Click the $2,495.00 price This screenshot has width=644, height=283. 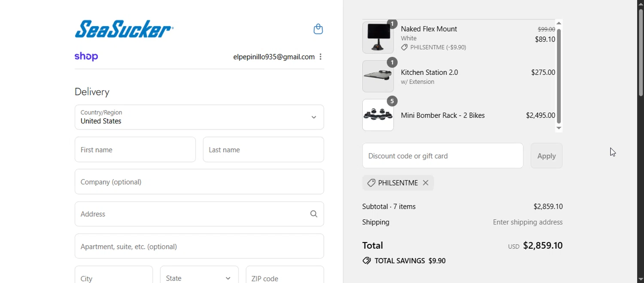(541, 115)
